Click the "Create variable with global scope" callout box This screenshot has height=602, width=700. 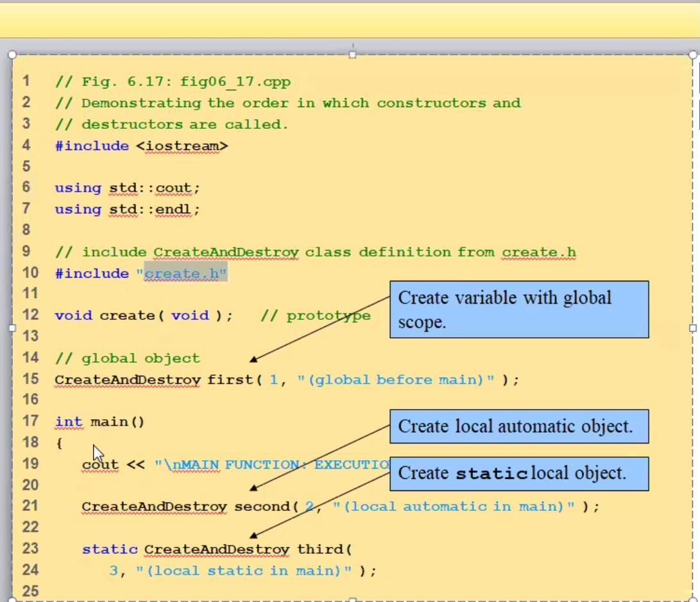tap(520, 310)
